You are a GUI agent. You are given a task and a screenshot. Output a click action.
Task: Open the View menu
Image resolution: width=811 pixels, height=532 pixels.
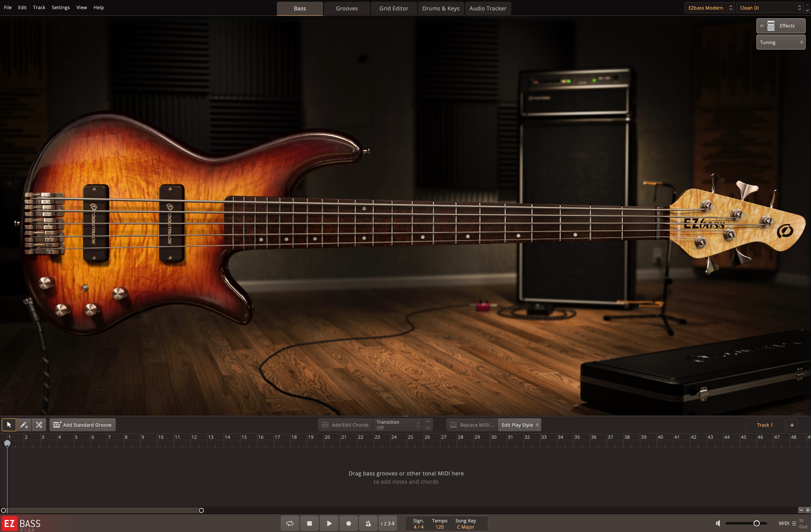[81, 7]
